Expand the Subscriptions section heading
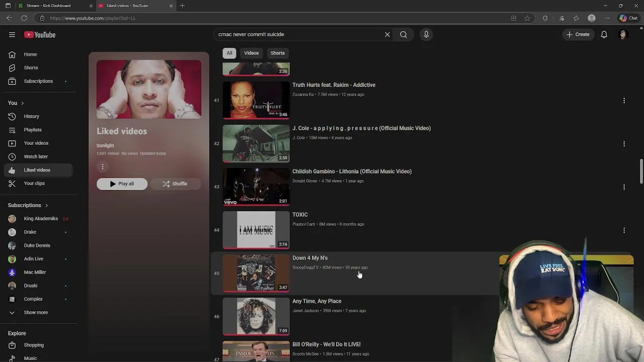Viewport: 644px width, 362px height. coord(28,205)
